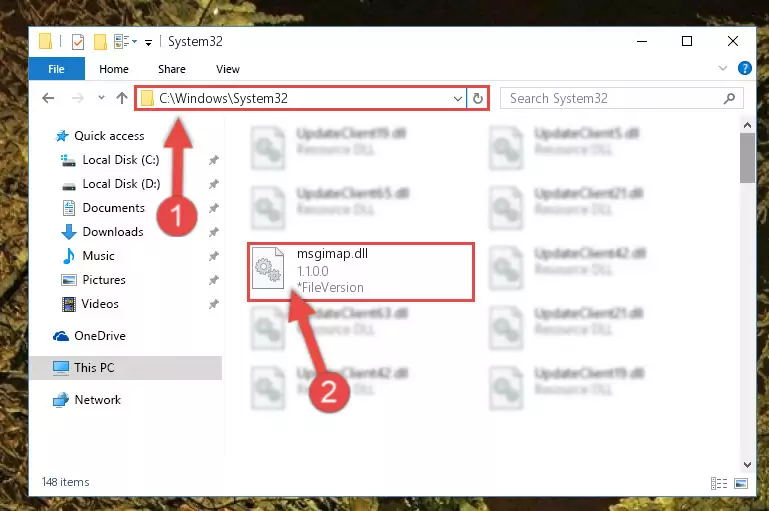
Task: Open the Customize Quick Access Toolbar arrow
Action: click(x=148, y=43)
